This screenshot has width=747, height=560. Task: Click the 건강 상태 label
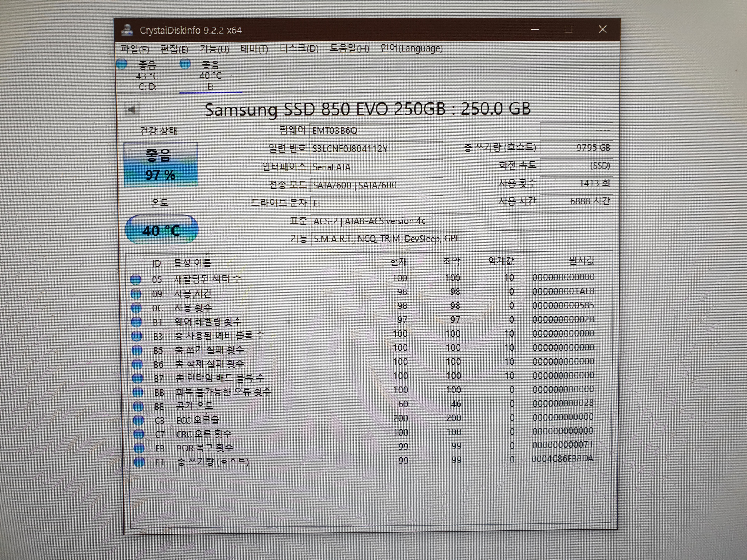[x=158, y=131]
